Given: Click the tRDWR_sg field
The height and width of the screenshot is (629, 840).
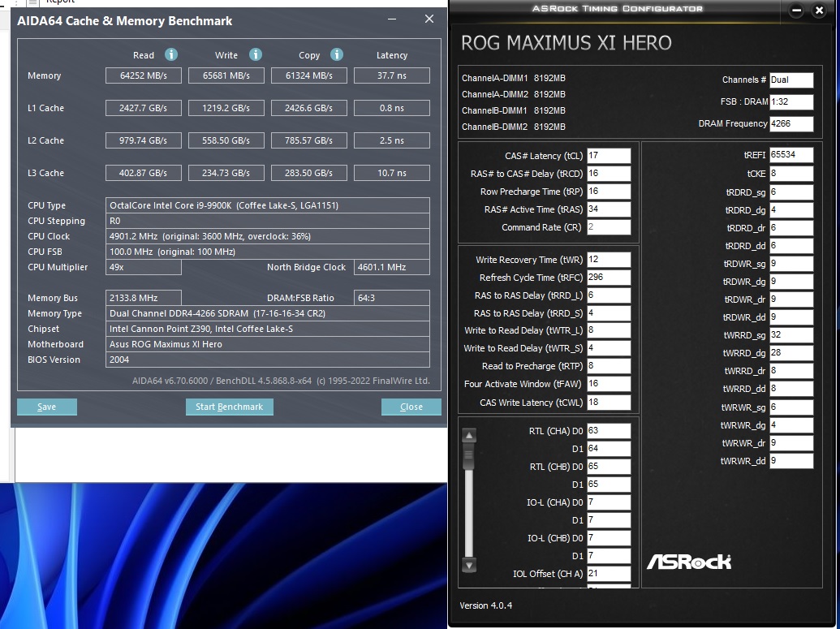Looking at the screenshot, I should tap(791, 264).
